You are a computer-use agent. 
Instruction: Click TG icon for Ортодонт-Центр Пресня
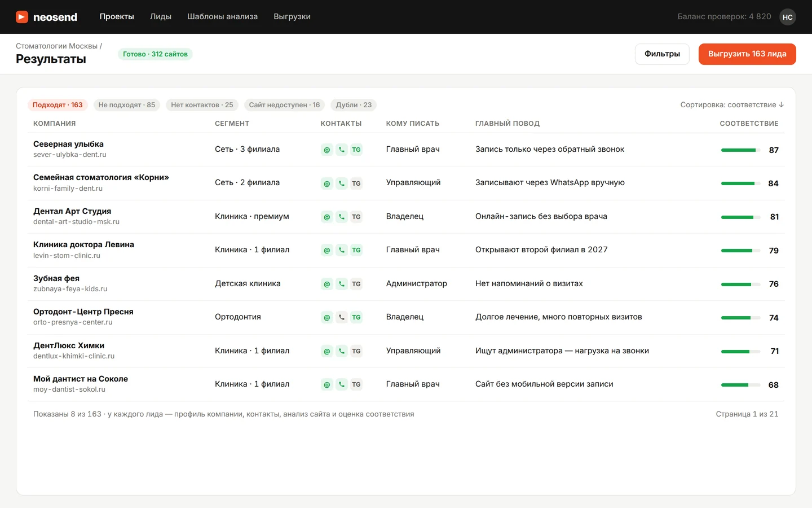(x=356, y=317)
